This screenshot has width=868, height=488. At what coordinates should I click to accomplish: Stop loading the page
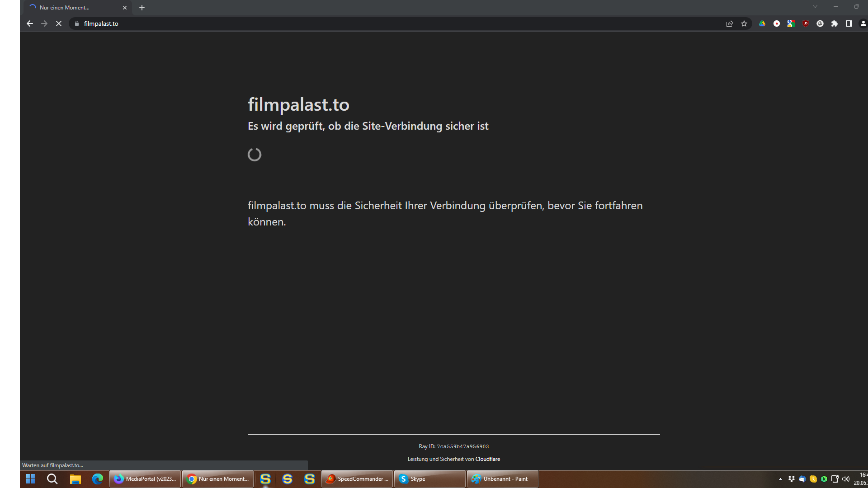click(59, 23)
